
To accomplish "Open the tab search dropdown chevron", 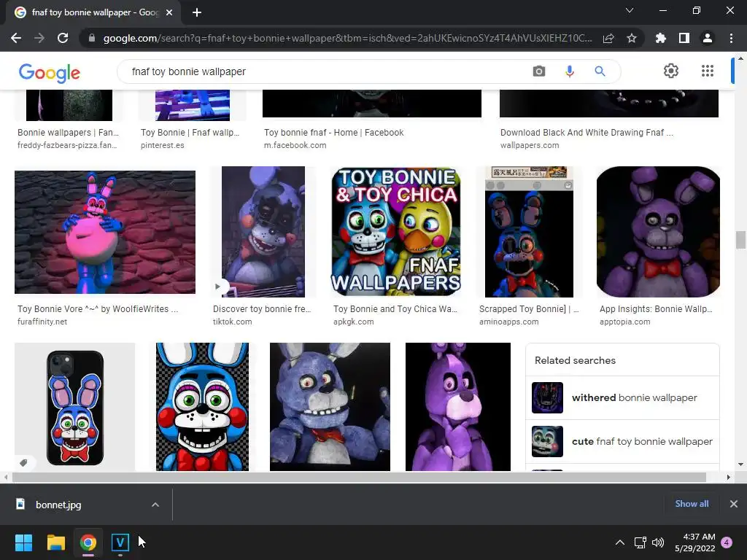I will click(x=630, y=10).
